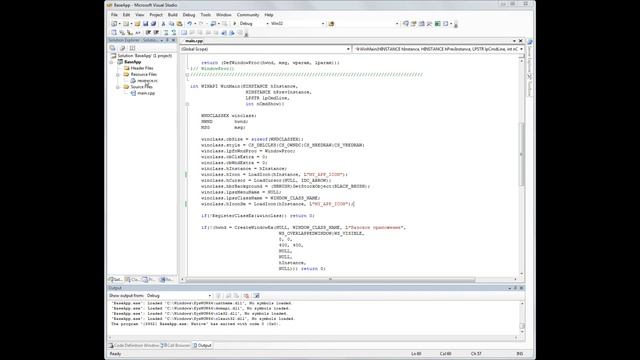The image size is (640, 360).
Task: Open the Window menu
Action: coord(224,15)
